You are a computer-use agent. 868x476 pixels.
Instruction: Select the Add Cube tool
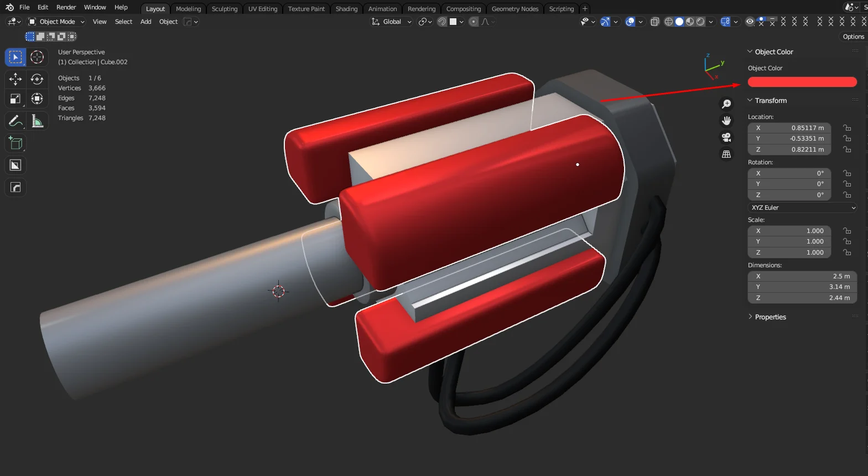click(x=15, y=143)
